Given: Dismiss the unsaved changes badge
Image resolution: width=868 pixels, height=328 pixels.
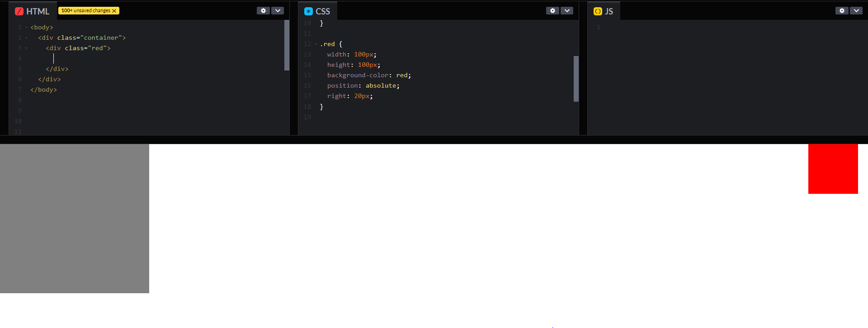Looking at the screenshot, I should (114, 10).
